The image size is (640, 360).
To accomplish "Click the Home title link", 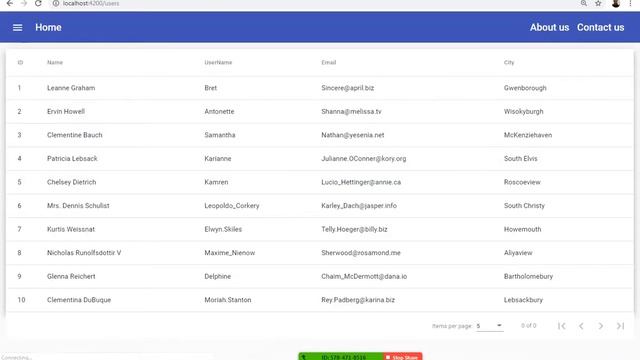I will coord(48,27).
